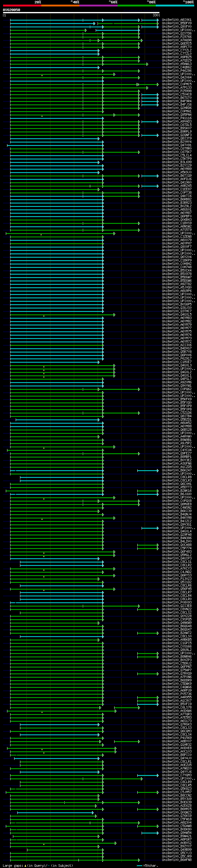Select label UniRef100_C4QB62
The height and width of the screenshot is (868, 197).
176,67
